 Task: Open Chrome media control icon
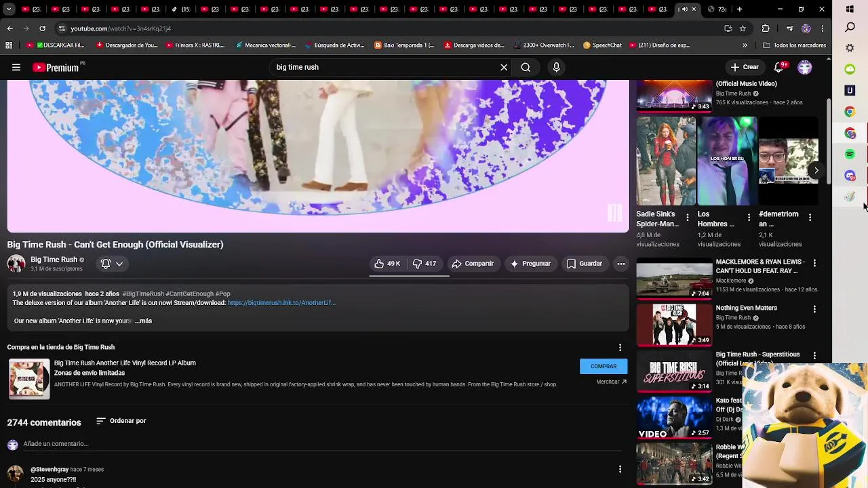click(789, 28)
